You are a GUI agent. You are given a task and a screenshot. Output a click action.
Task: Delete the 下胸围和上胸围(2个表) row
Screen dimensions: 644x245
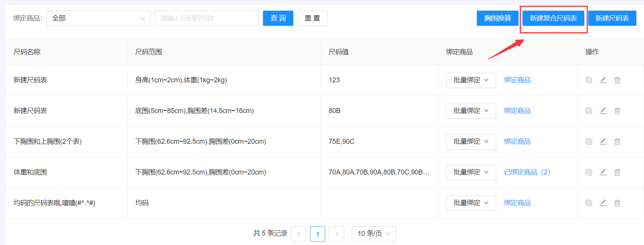click(617, 141)
